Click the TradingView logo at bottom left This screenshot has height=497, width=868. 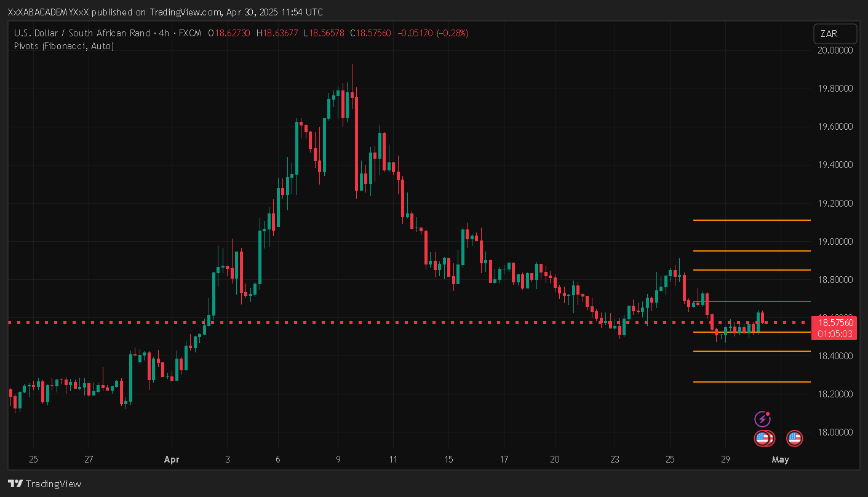[44, 484]
